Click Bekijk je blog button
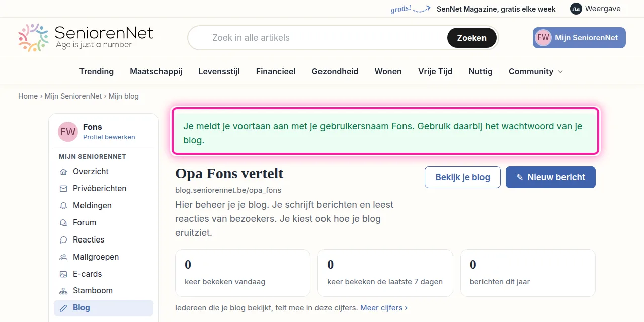Viewport: 644px width, 322px height. (462, 177)
